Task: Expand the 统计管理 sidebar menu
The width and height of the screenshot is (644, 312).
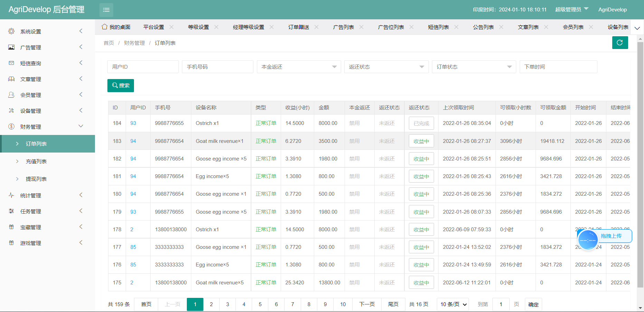Action: [47, 195]
